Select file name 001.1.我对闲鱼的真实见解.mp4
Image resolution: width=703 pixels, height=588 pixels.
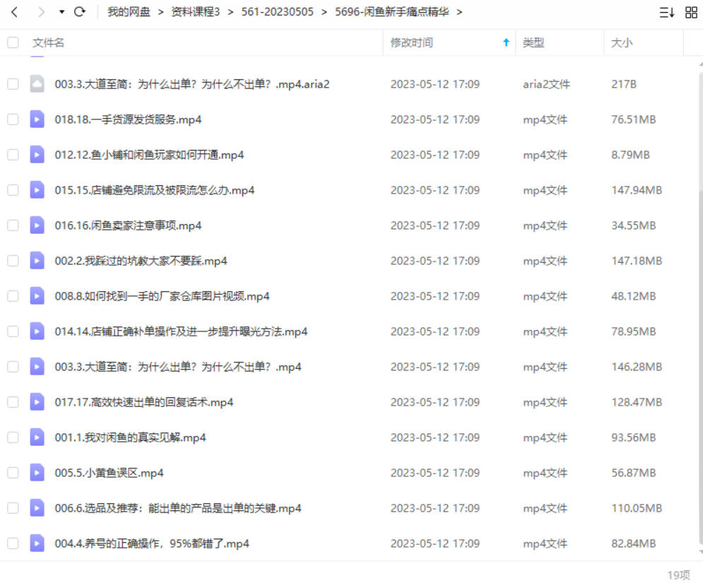point(131,437)
